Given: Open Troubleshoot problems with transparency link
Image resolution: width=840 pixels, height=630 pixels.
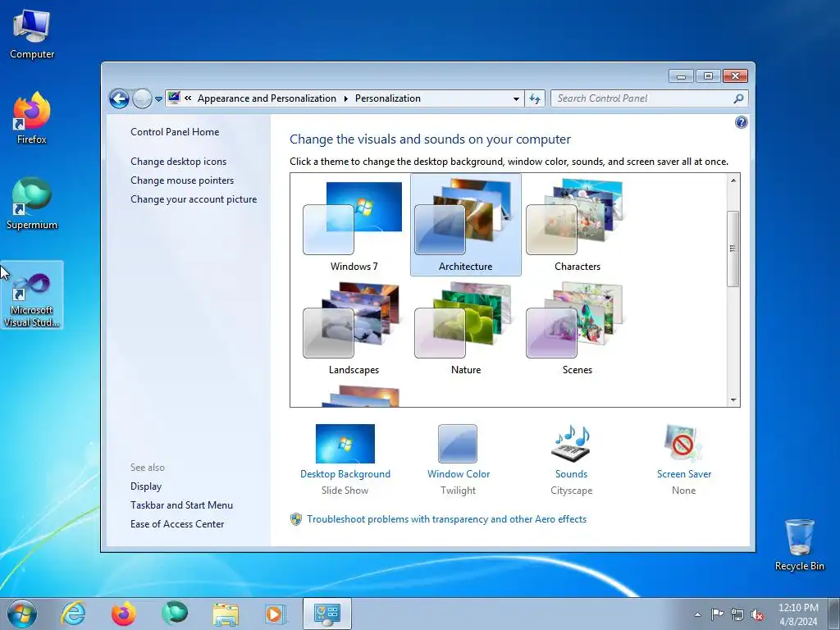Looking at the screenshot, I should (446, 519).
